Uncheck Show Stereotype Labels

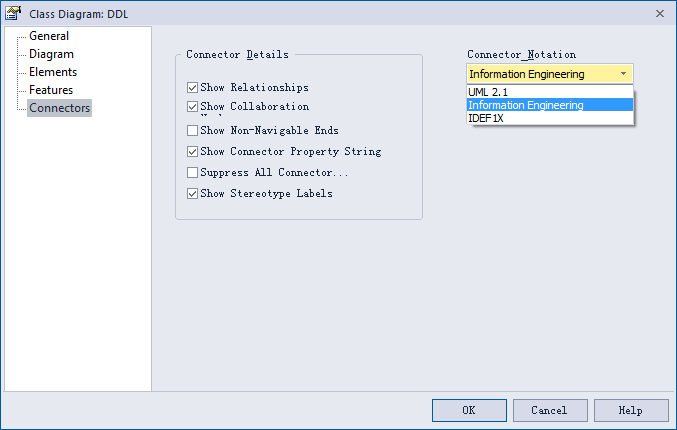click(x=192, y=193)
